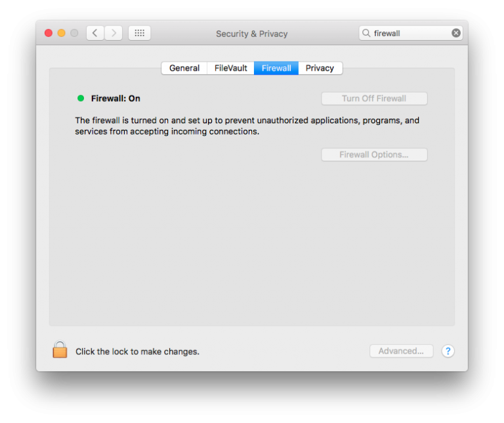This screenshot has width=504, height=423.
Task: Select the Firewall tab
Action: (x=276, y=68)
